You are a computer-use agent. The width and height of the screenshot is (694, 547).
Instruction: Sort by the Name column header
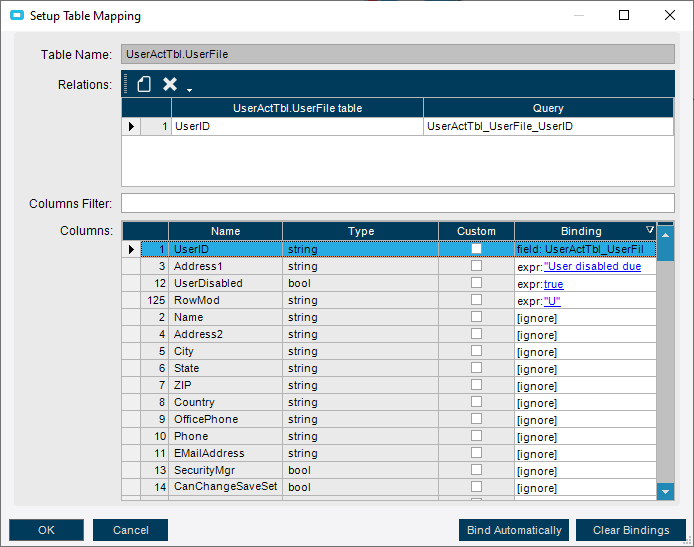tap(225, 231)
